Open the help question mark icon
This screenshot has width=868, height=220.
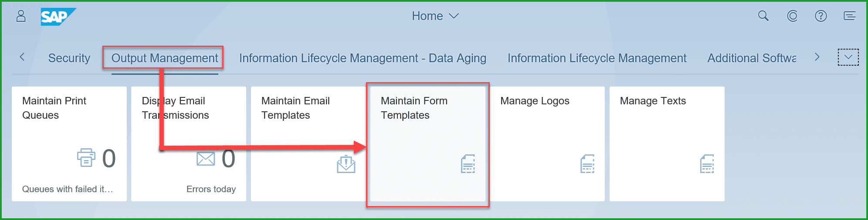(x=821, y=16)
